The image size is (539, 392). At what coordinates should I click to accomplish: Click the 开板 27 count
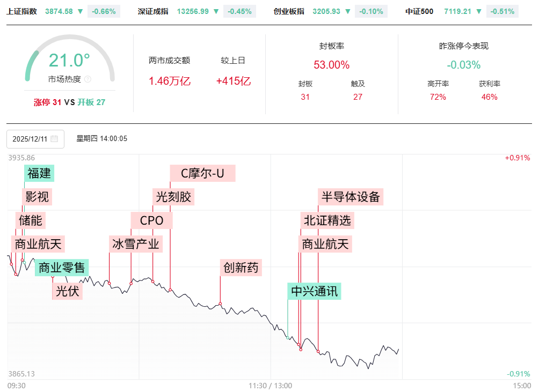coord(91,102)
